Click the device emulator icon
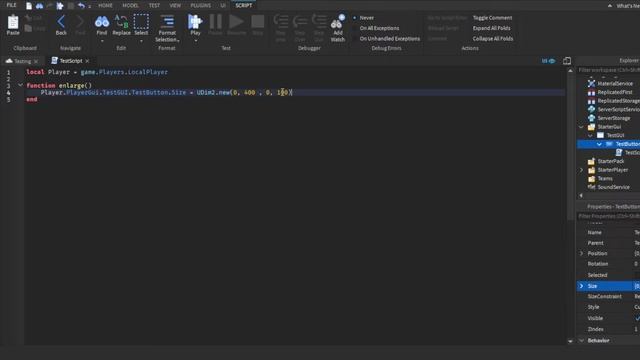The width and height of the screenshot is (640, 360). [x=567, y=61]
